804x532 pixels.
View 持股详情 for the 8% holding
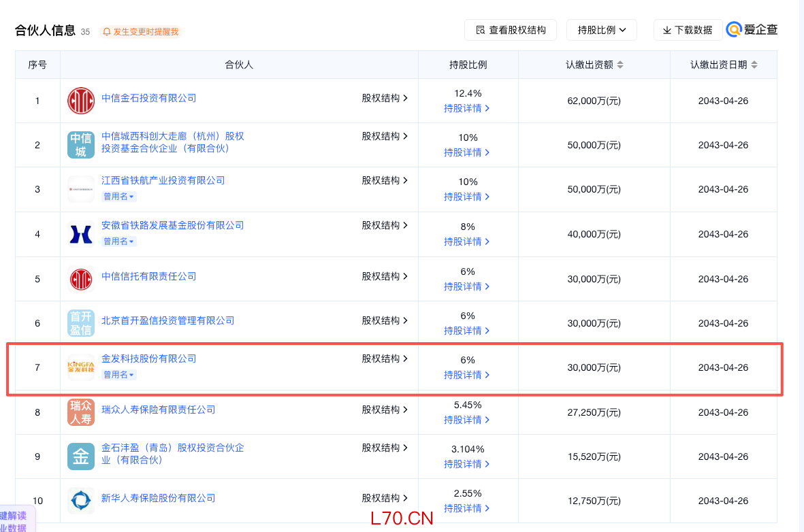click(466, 242)
